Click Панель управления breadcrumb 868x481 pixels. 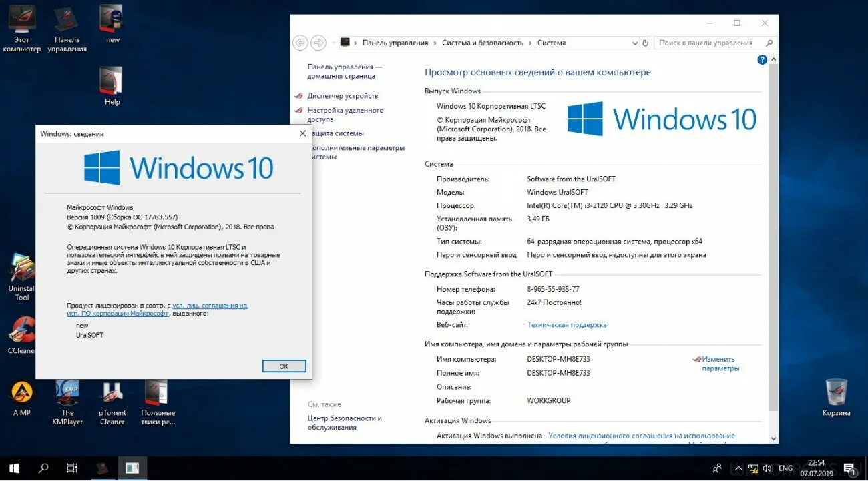(x=395, y=43)
